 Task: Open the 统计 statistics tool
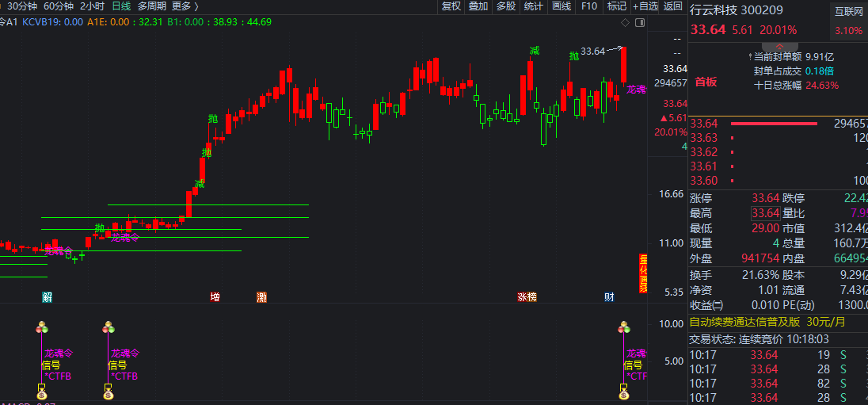pos(533,6)
